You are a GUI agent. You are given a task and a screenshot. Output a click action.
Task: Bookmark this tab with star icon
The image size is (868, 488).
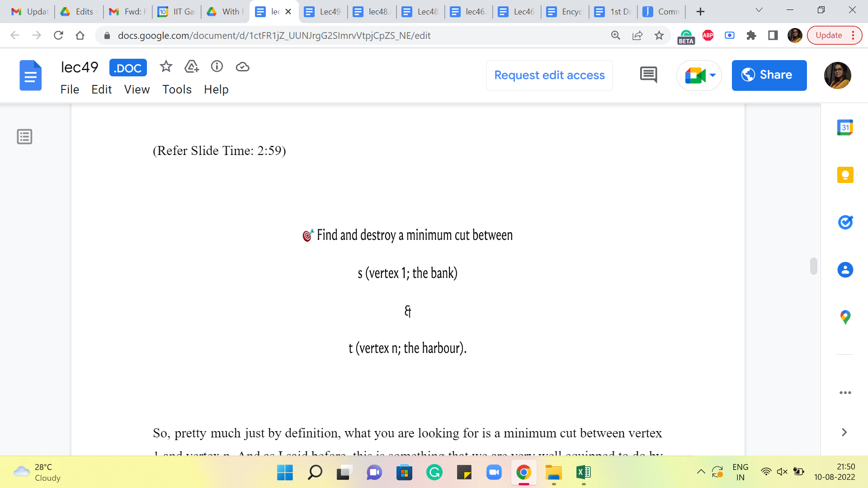[659, 35]
